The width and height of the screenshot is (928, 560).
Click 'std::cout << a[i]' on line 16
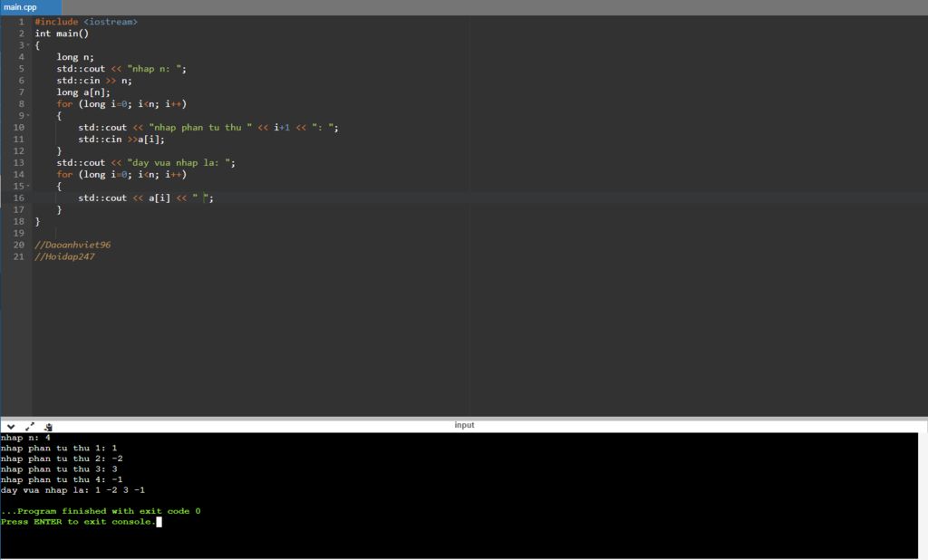pyautogui.click(x=124, y=198)
